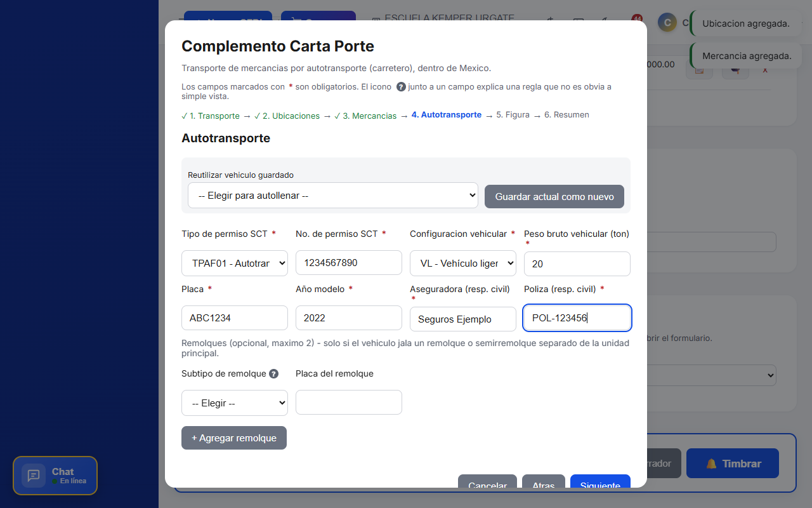Advance with the Siguiente button
812x508 pixels.
click(x=600, y=481)
